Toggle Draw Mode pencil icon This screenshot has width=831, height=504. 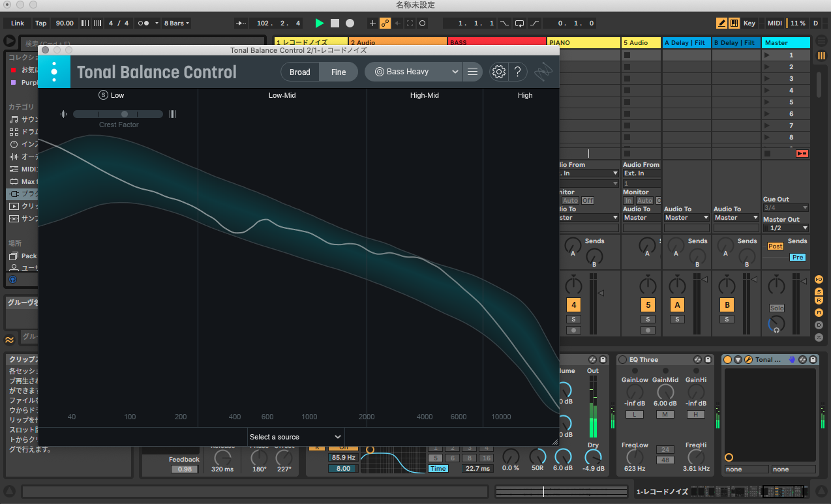click(x=721, y=23)
